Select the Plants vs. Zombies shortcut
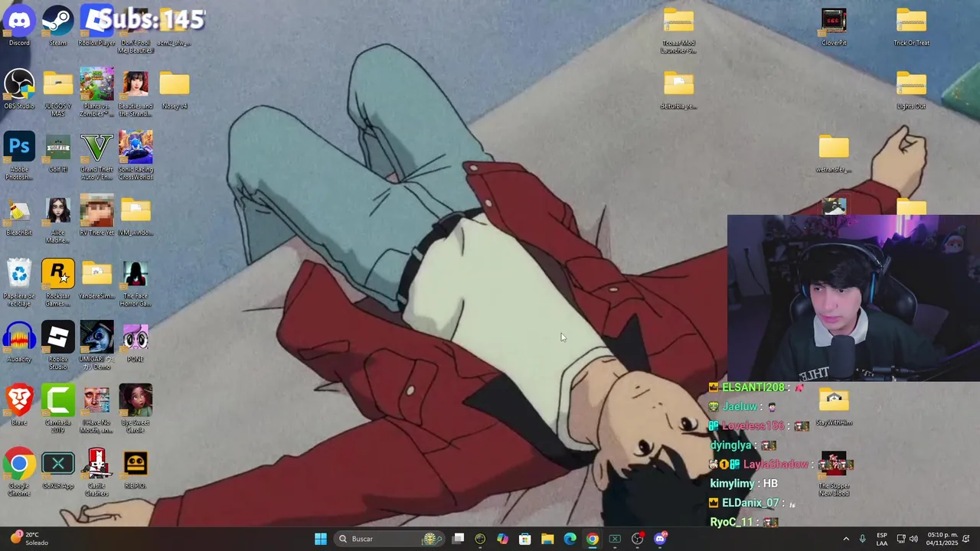 point(96,93)
